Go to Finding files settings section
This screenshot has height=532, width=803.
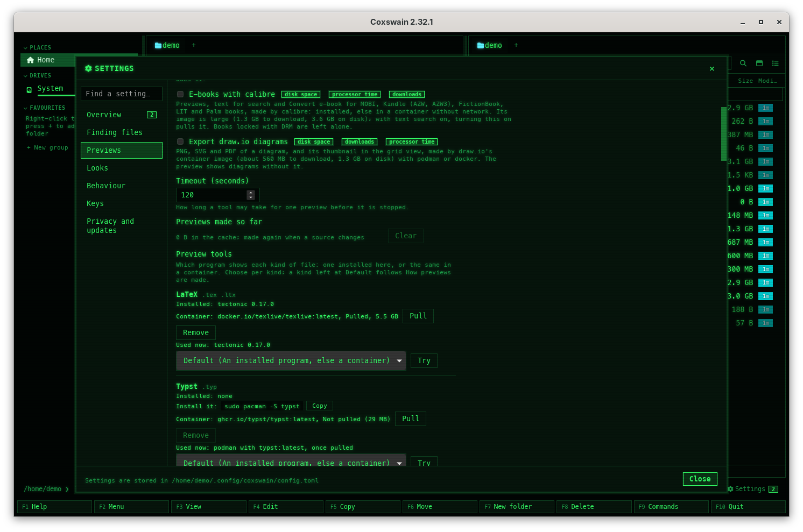point(122,133)
